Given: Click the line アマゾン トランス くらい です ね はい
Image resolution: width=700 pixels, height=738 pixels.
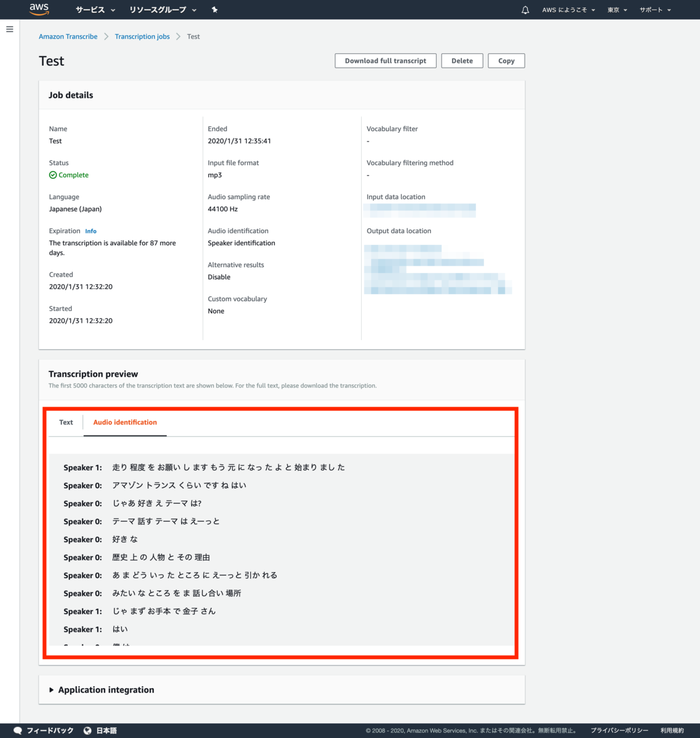Looking at the screenshot, I should click(x=179, y=485).
